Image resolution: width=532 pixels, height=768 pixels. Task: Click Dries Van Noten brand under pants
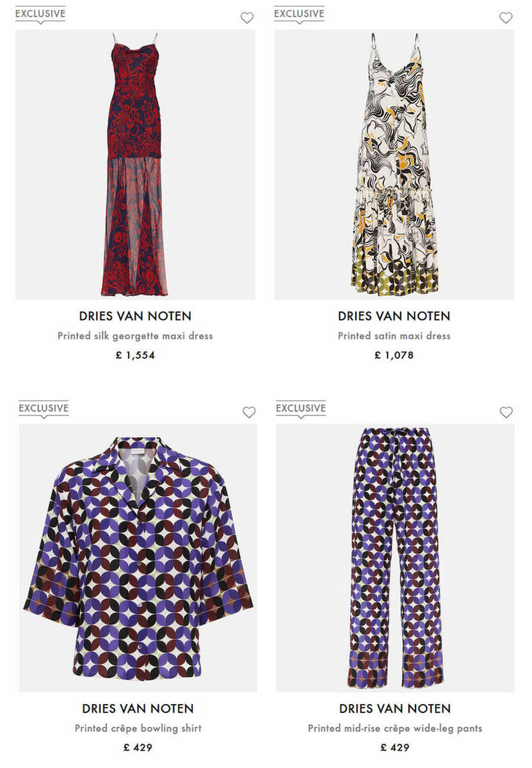pyautogui.click(x=395, y=709)
